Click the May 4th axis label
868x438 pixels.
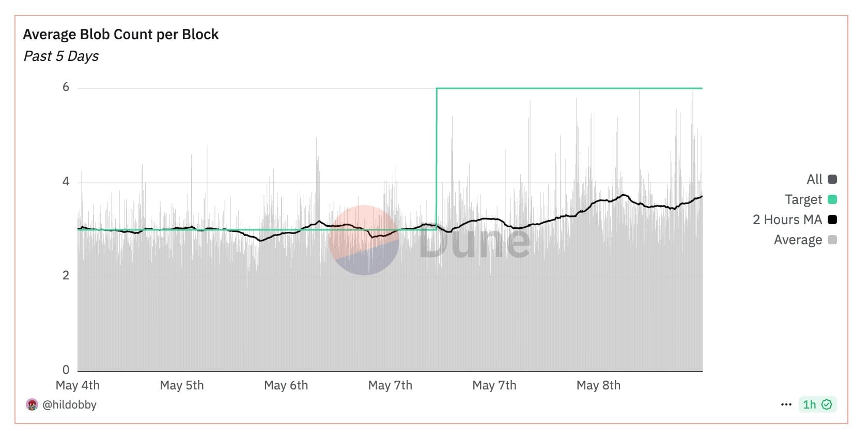[78, 385]
